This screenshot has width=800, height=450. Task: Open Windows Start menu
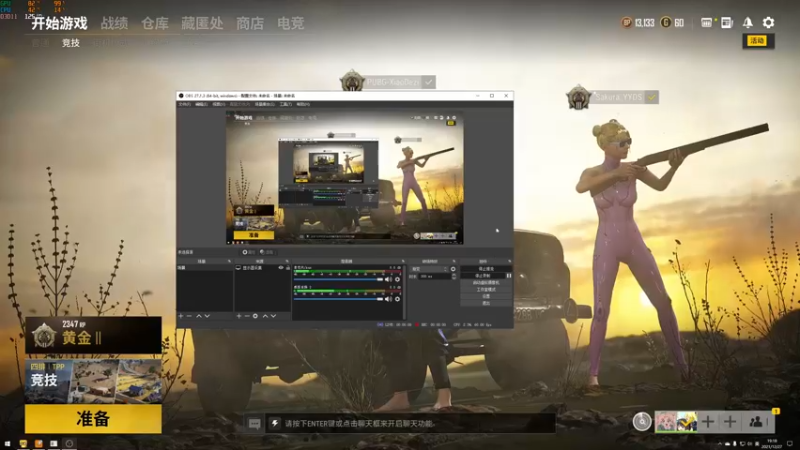click(x=8, y=444)
